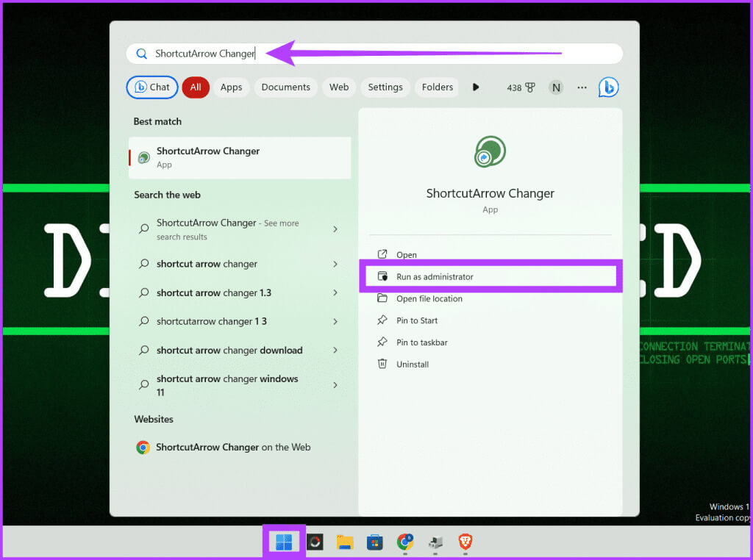Expand chevron next to 'shortcut arrow changer 1.3'
The width and height of the screenshot is (753, 560).
click(335, 292)
